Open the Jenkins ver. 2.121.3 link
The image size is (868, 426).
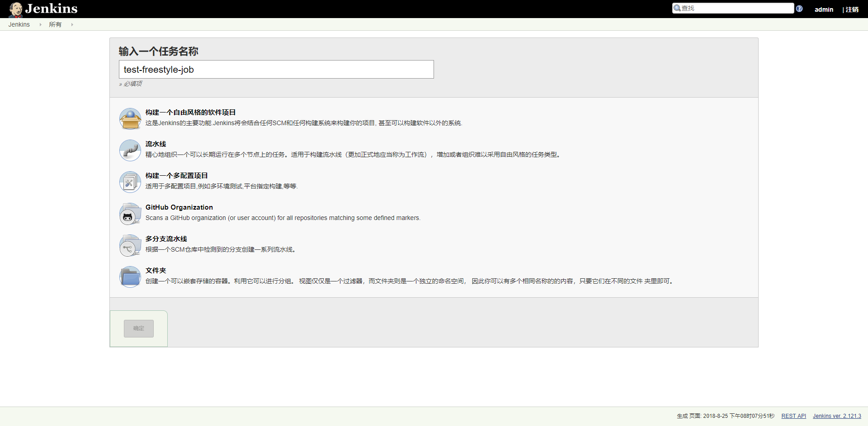837,416
